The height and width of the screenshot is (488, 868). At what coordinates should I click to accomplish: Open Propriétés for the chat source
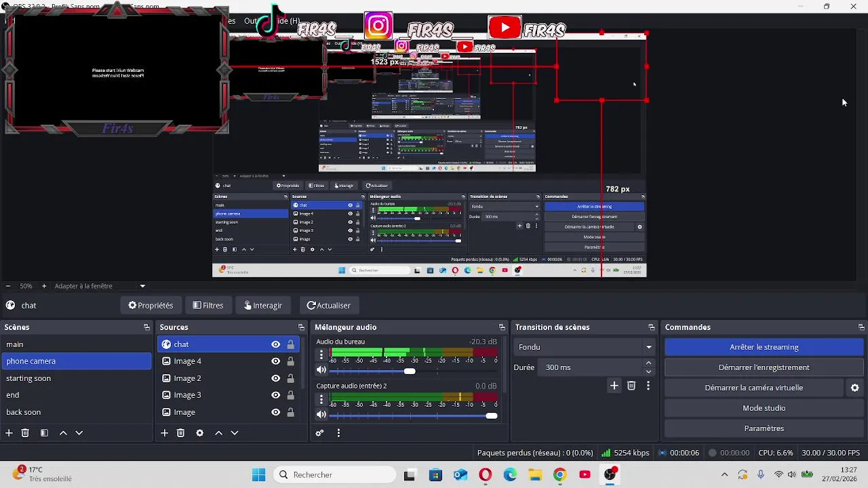coord(151,306)
